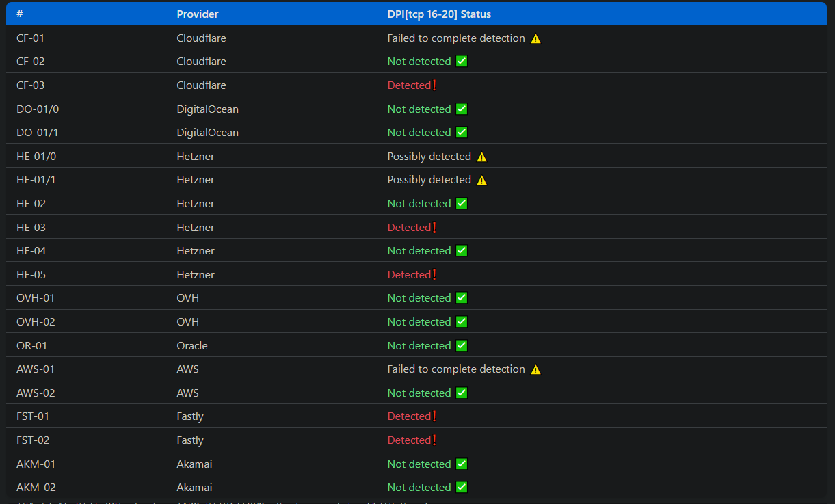
Task: Select the 'FST-01' cell
Action: (33, 416)
